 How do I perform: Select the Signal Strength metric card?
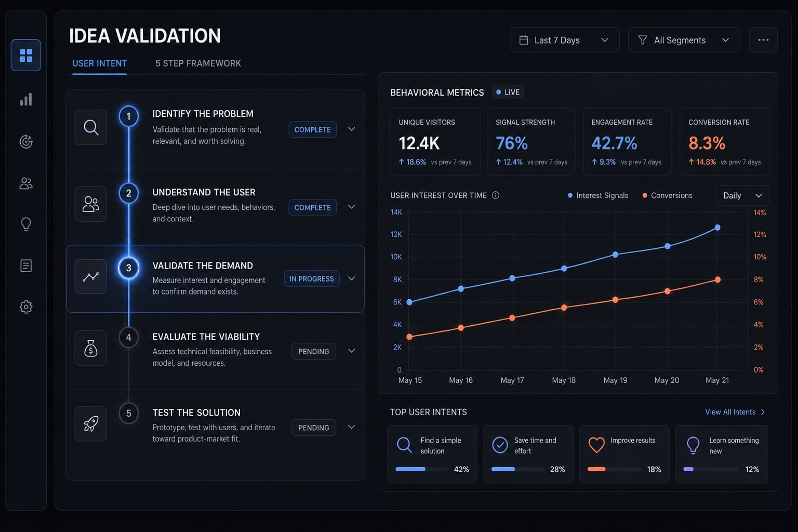pyautogui.click(x=531, y=141)
